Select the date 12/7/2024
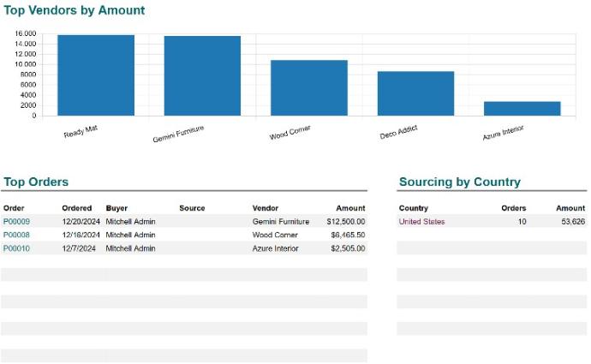 tap(79, 248)
